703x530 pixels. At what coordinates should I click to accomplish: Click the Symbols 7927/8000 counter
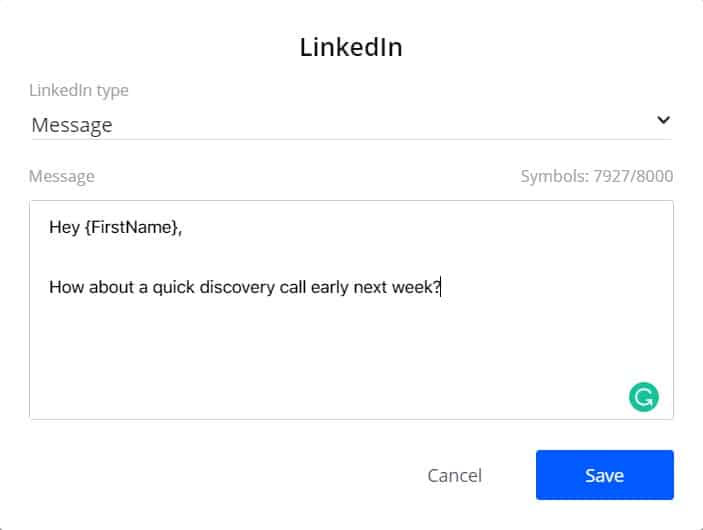pyautogui.click(x=597, y=176)
